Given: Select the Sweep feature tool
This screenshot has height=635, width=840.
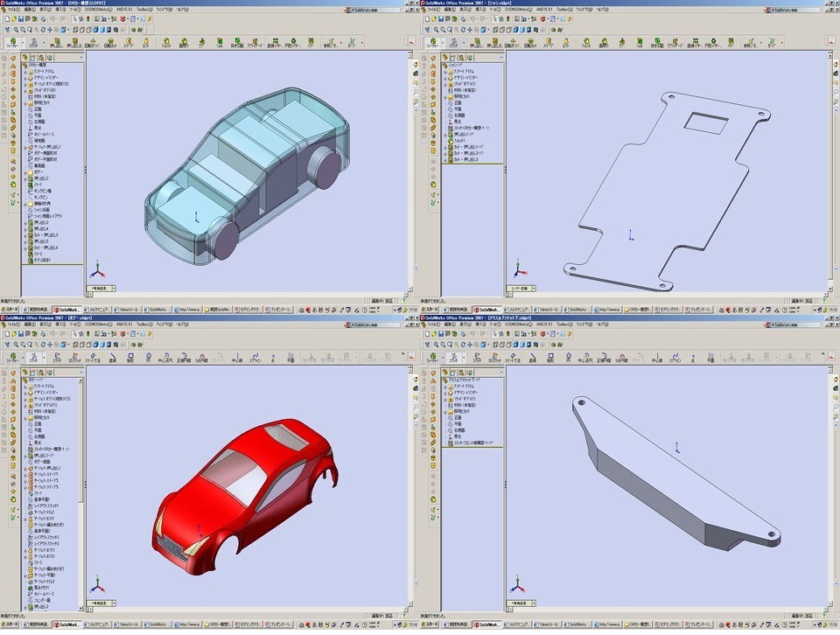Looking at the screenshot, I should coord(128,41).
